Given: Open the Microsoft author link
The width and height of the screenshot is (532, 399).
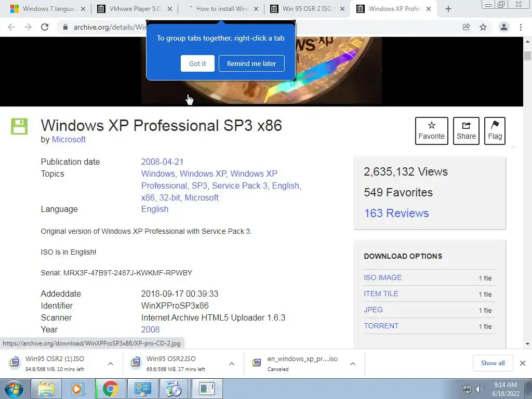Looking at the screenshot, I should tap(69, 139).
